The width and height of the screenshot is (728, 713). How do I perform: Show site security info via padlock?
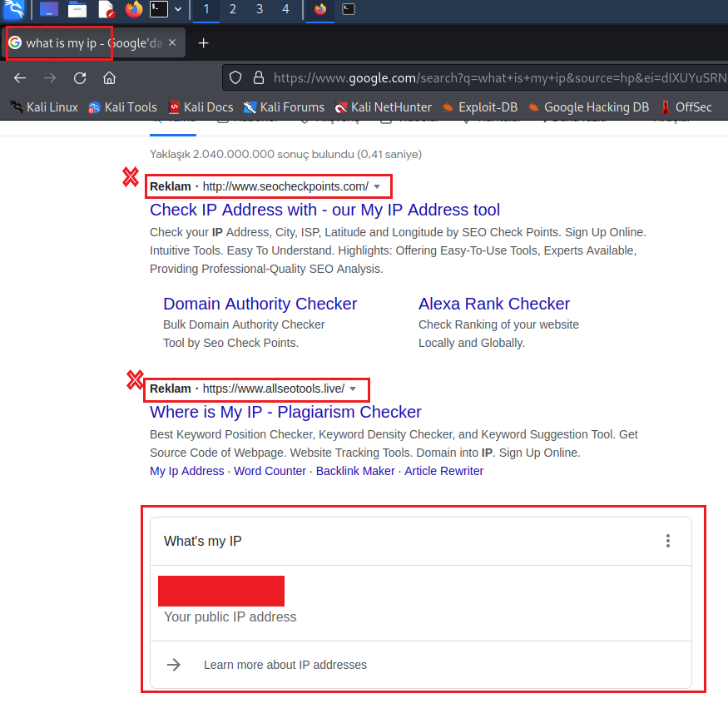(258, 78)
